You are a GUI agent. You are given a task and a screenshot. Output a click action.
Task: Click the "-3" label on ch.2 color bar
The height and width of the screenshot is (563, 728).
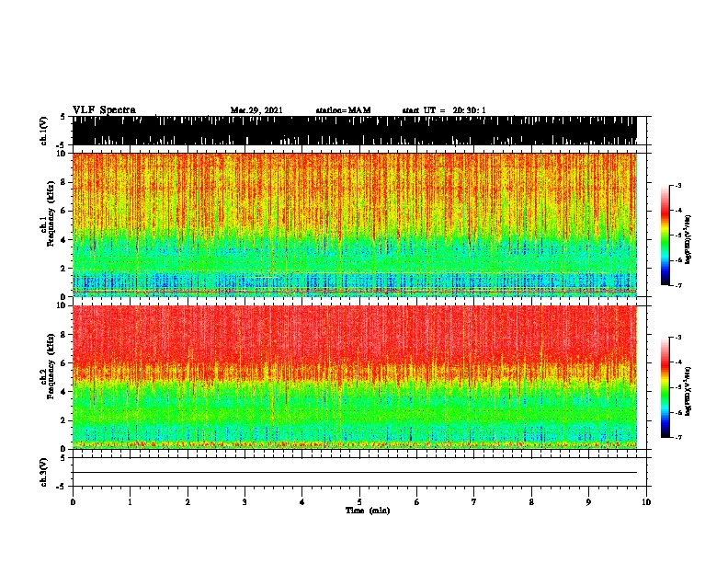677,338
